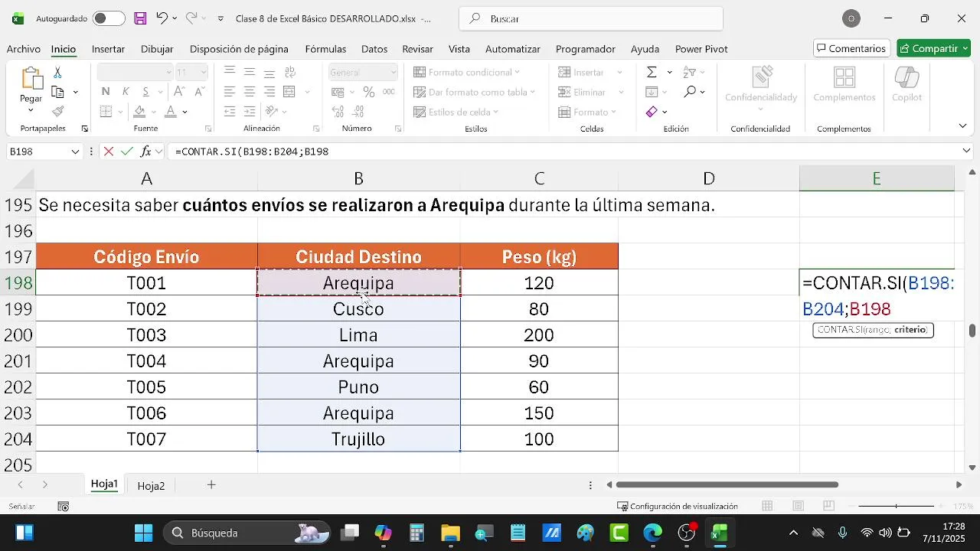Switch to the Insertar tab

[x=108, y=49]
